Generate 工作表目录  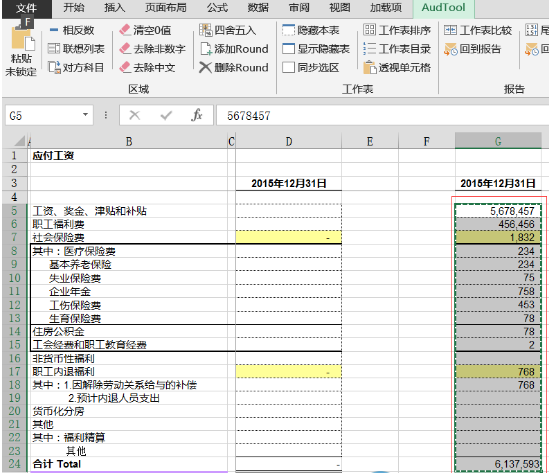(x=397, y=49)
